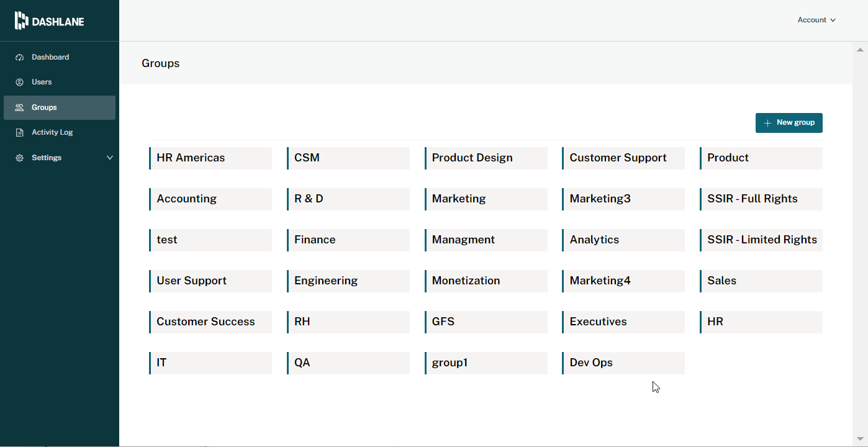Select the Accounting group
The width and height of the screenshot is (868, 447).
210,199
